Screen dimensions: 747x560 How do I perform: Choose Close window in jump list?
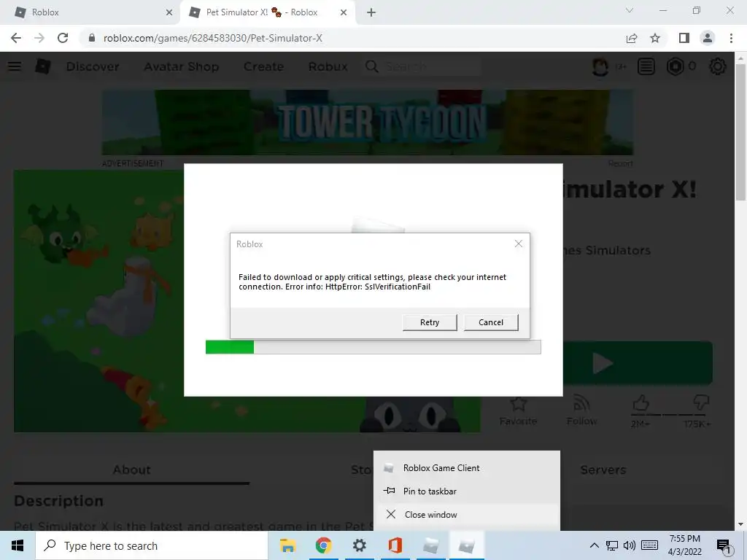click(467, 514)
